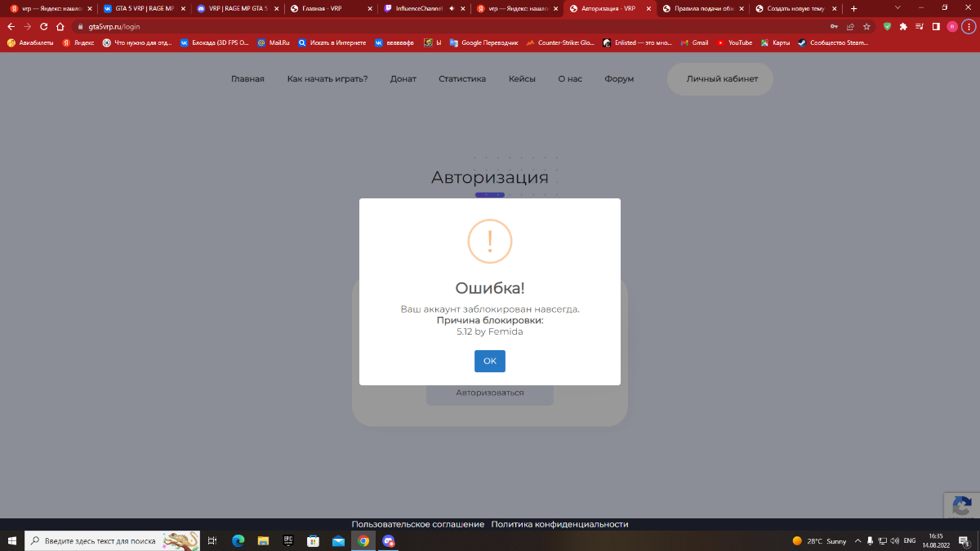The width and height of the screenshot is (980, 551).
Task: Toggle the browser side panel icon
Action: coord(935,26)
